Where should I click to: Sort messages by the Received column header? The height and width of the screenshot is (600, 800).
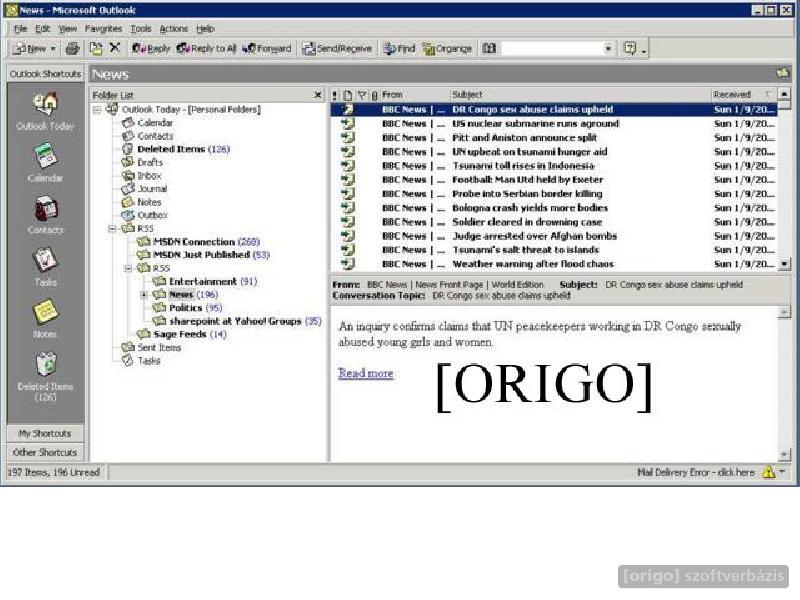click(743, 95)
